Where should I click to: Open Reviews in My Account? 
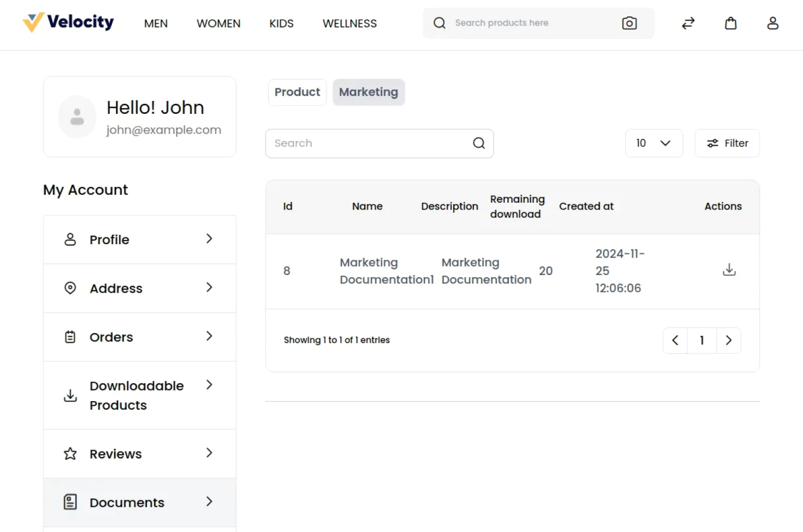(140, 454)
